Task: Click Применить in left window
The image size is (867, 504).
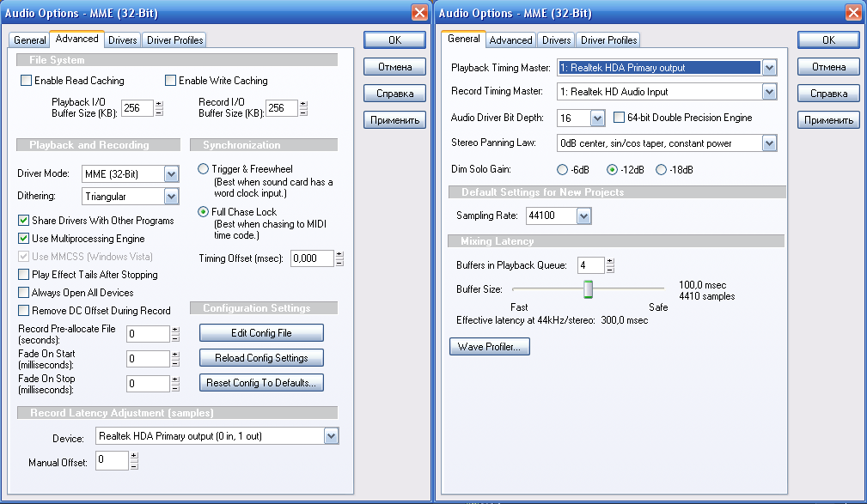Action: [394, 120]
